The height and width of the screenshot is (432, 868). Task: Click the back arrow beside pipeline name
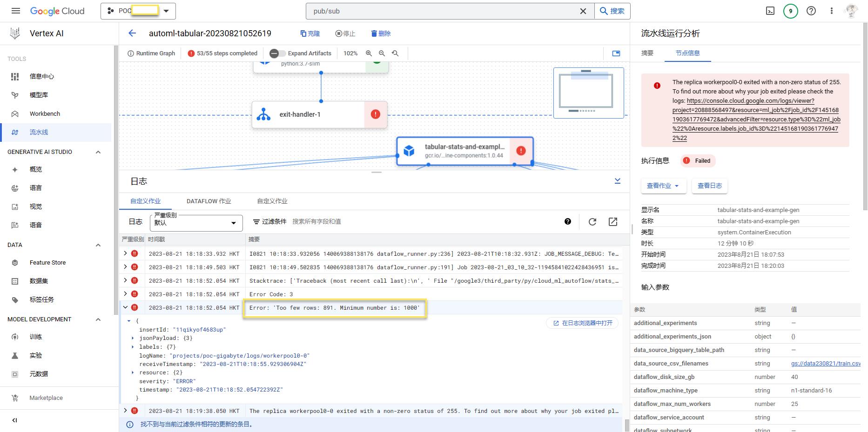132,33
